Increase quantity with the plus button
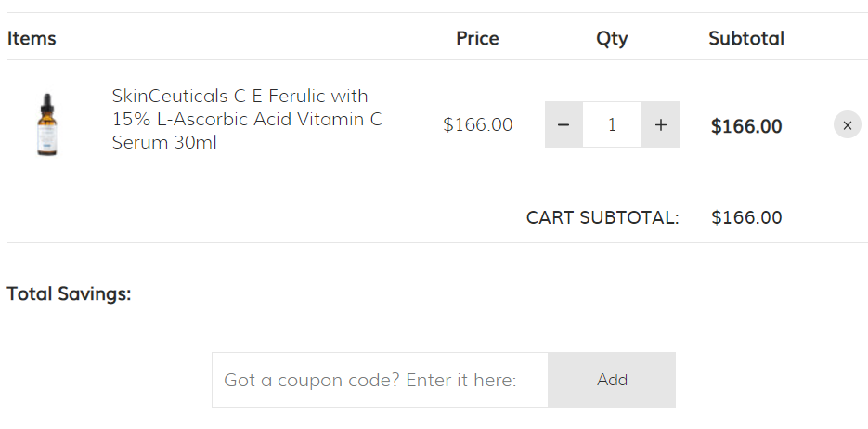 (660, 124)
